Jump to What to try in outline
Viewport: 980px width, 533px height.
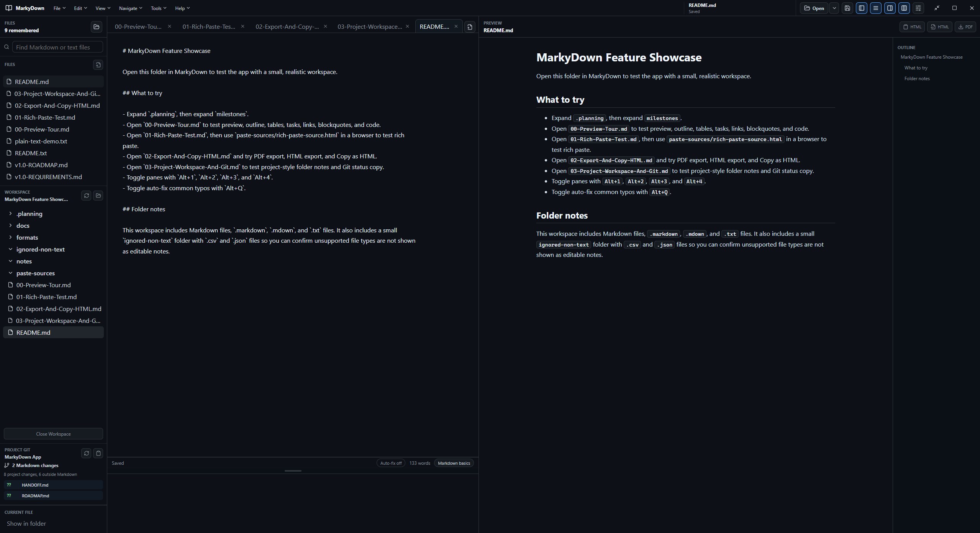[x=916, y=68]
